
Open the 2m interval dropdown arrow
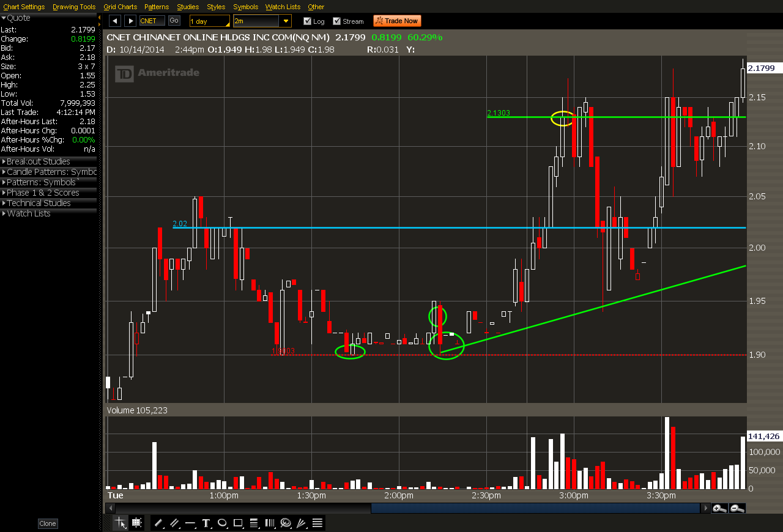(286, 21)
